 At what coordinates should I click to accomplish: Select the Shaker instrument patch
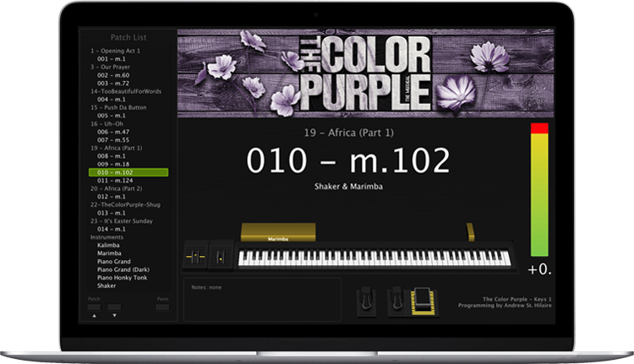pos(107,285)
